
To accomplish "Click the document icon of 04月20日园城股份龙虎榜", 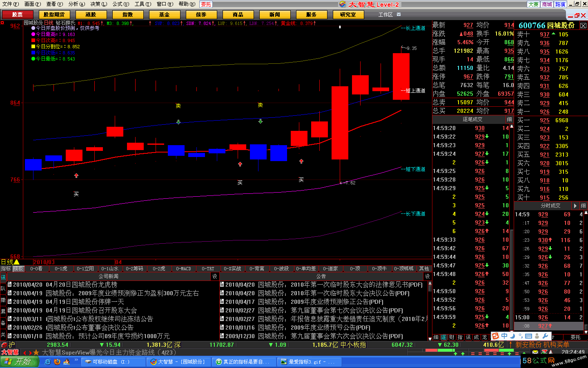I will tap(10, 284).
